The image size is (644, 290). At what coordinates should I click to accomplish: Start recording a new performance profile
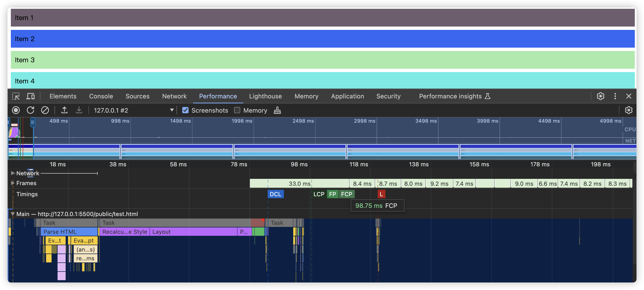pos(16,110)
